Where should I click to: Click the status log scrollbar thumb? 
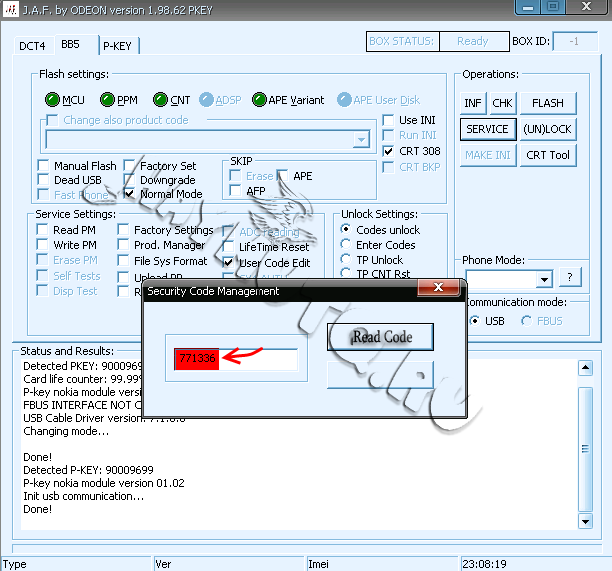pyautogui.click(x=585, y=449)
